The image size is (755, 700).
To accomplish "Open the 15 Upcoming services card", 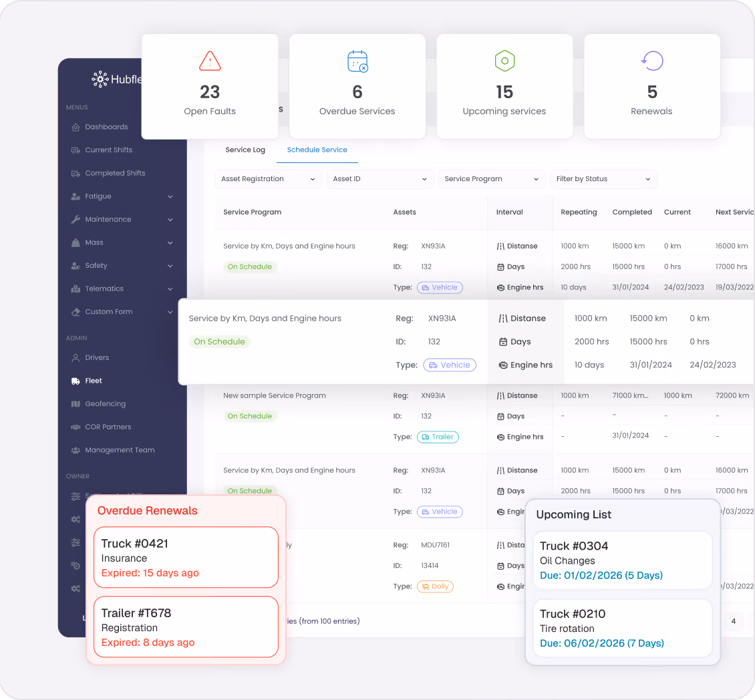I will [504, 87].
